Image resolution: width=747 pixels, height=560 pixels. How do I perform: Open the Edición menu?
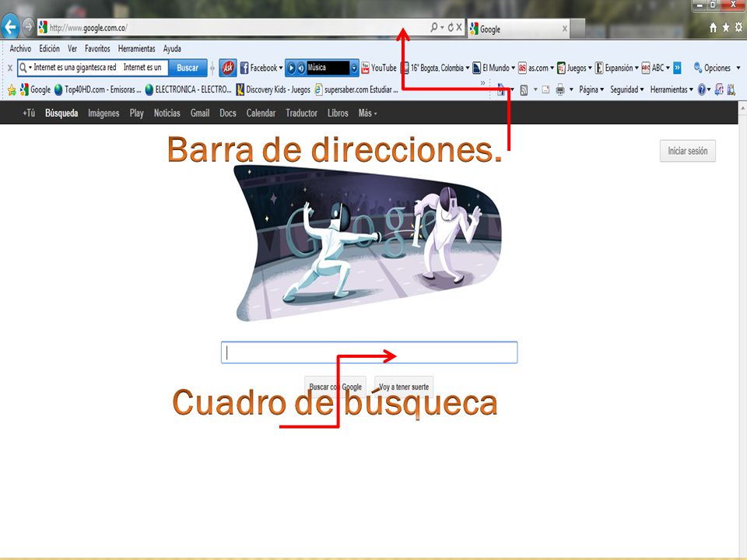click(50, 48)
